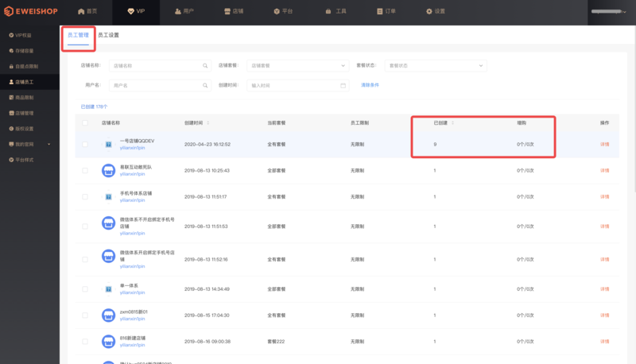Screen dimensions: 636x364
Task: Open 详情 for 一号店铺QQDEV row
Action: (x=604, y=144)
